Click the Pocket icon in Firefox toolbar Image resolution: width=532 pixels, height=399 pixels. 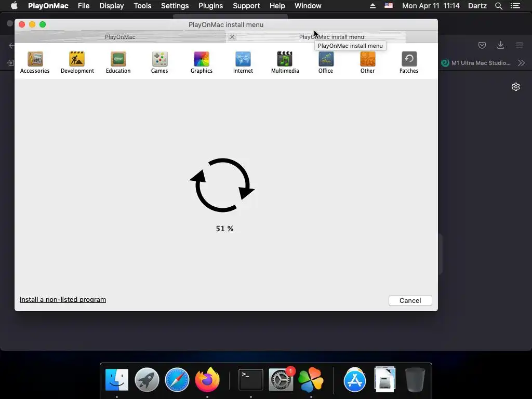482,45
